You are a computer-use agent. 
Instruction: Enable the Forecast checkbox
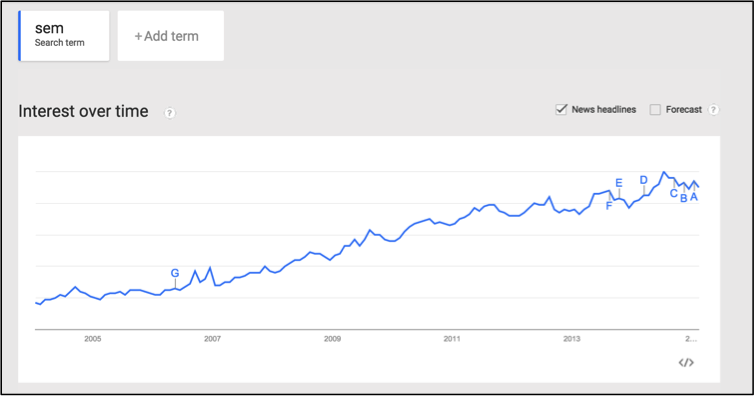click(655, 110)
